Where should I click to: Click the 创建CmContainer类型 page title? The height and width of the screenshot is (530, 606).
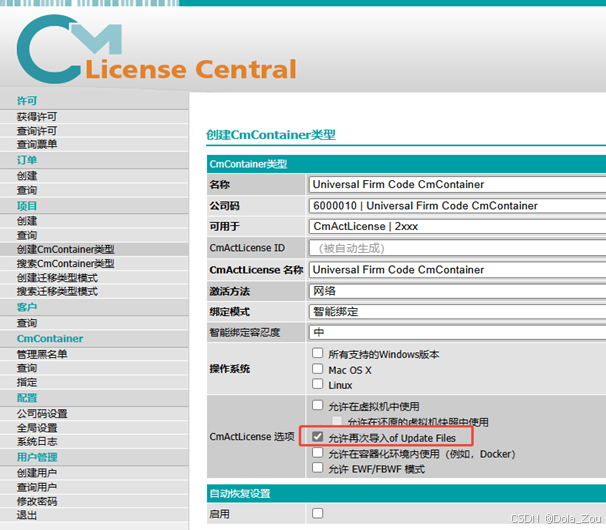(x=271, y=135)
